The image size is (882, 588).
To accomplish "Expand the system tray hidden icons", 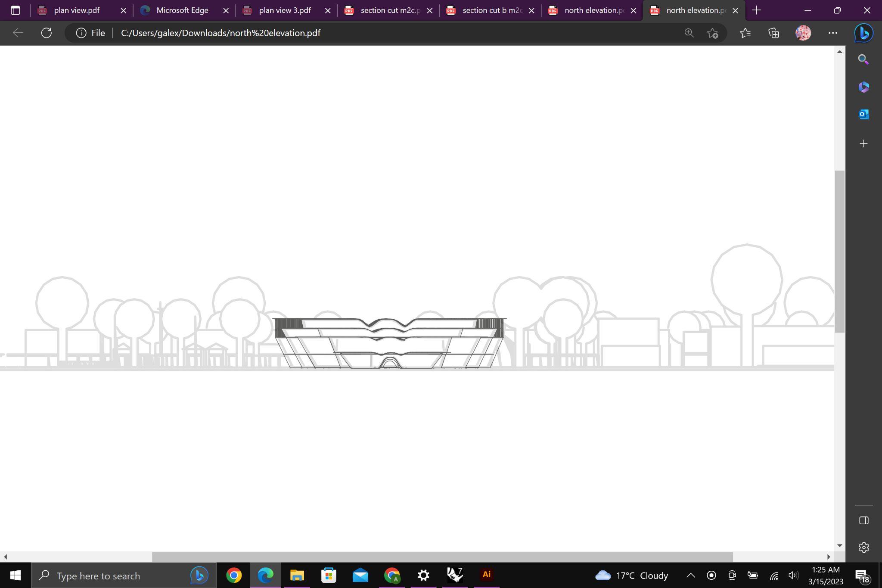I will (690, 576).
